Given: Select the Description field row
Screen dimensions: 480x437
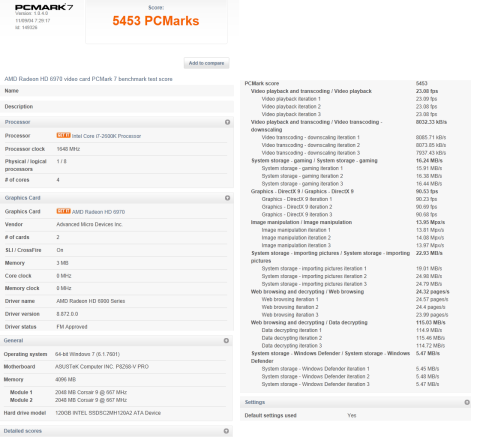Looking at the screenshot, I should pyautogui.click(x=117, y=107).
